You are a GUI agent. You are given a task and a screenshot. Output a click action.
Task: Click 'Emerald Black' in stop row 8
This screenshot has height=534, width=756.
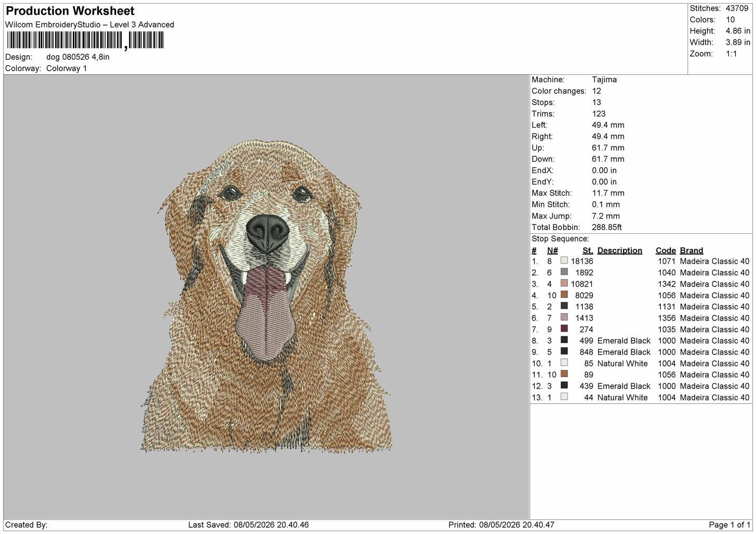click(624, 340)
